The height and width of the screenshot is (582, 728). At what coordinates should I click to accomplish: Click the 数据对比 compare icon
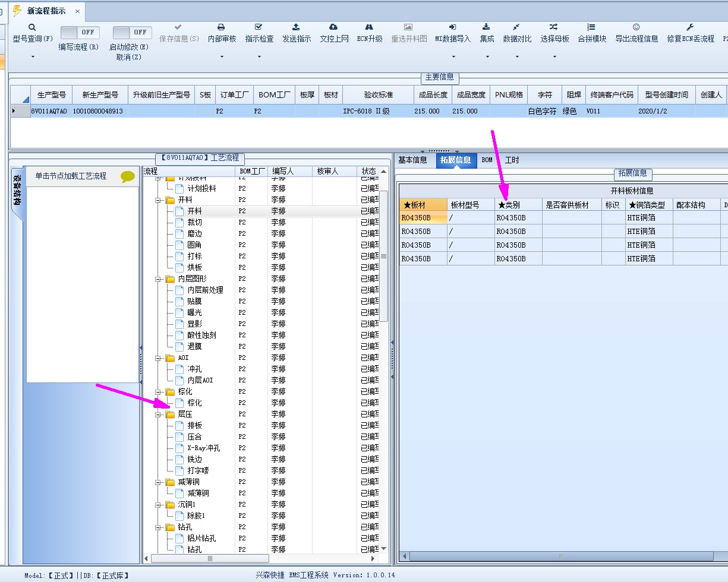coord(516,27)
